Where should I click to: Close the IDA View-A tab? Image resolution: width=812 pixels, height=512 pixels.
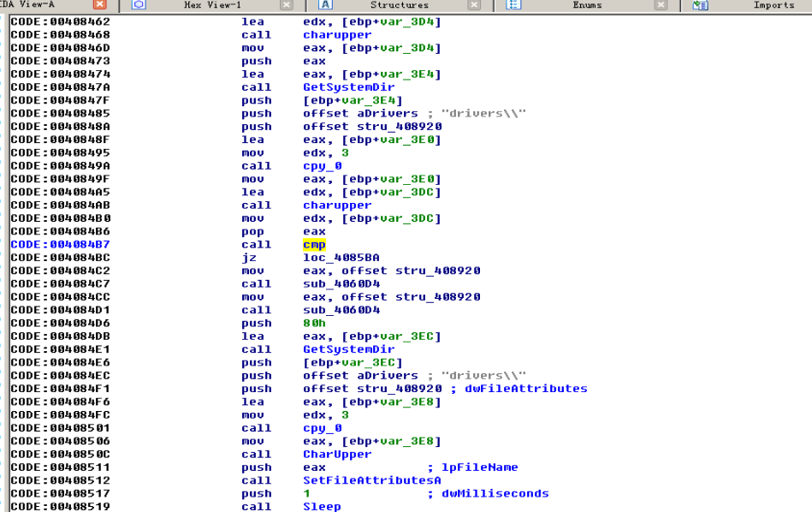[x=99, y=4]
